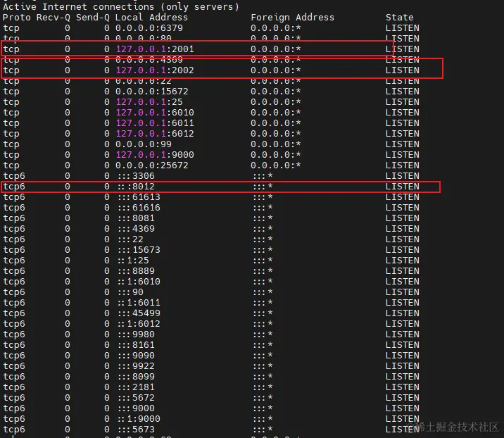Click the tcp6 address ::1:25
This screenshot has width=504, height=438.
tap(133, 261)
